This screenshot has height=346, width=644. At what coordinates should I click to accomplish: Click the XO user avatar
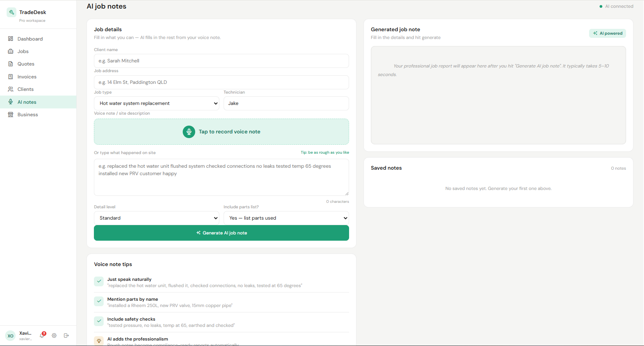coord(11,335)
